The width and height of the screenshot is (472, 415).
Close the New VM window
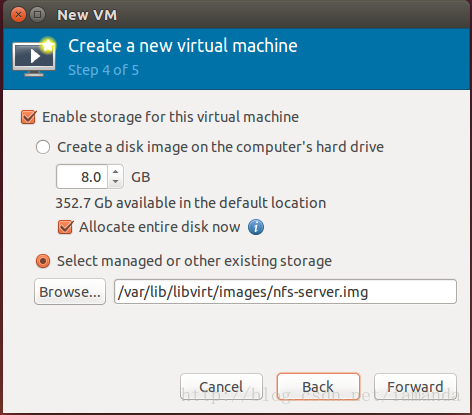pyautogui.click(x=18, y=15)
